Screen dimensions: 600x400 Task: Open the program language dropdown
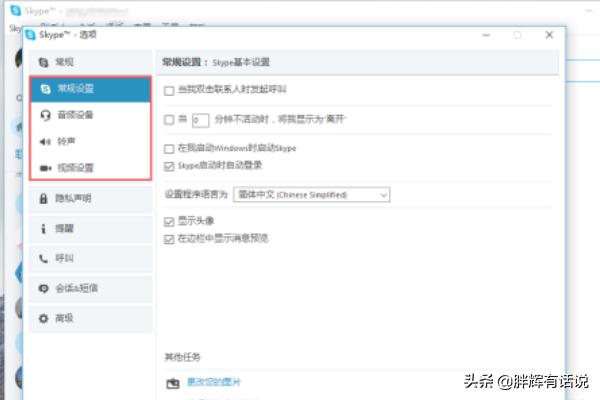[311, 195]
